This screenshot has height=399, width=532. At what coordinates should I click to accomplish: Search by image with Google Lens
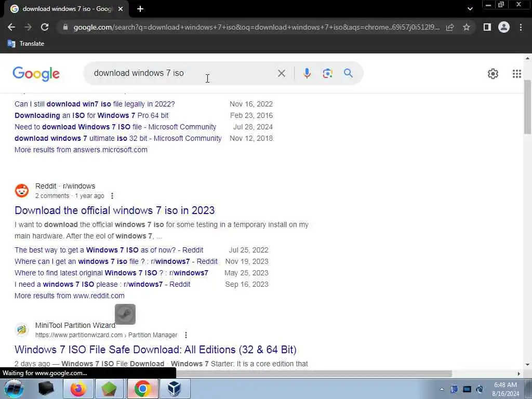coord(327,73)
